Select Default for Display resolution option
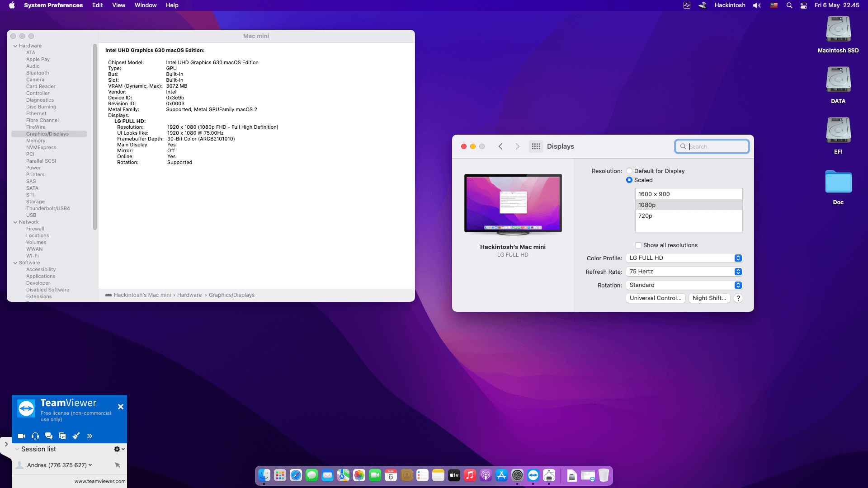 (629, 171)
